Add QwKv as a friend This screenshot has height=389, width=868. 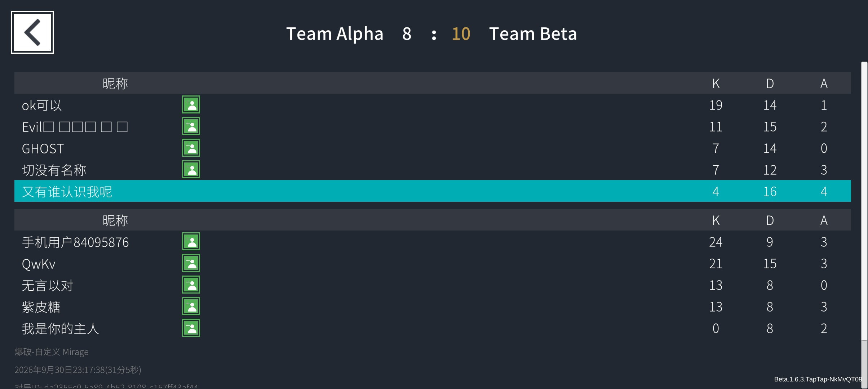tap(191, 263)
